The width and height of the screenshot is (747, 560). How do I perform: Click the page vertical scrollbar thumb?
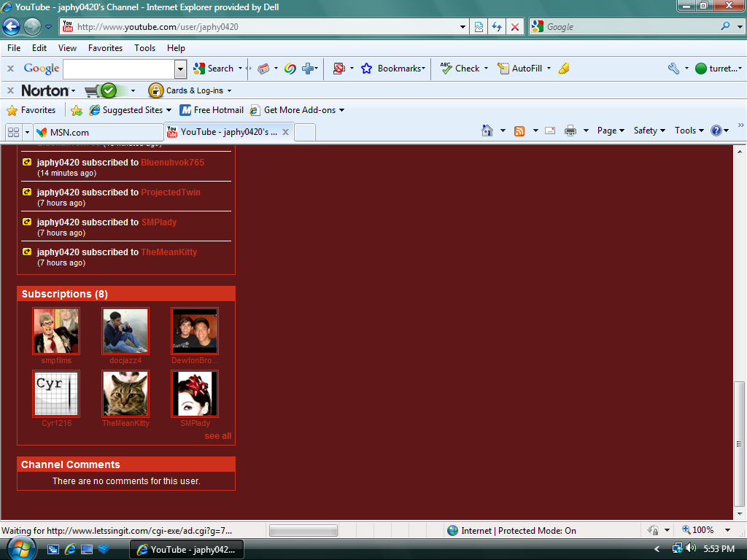click(x=740, y=444)
